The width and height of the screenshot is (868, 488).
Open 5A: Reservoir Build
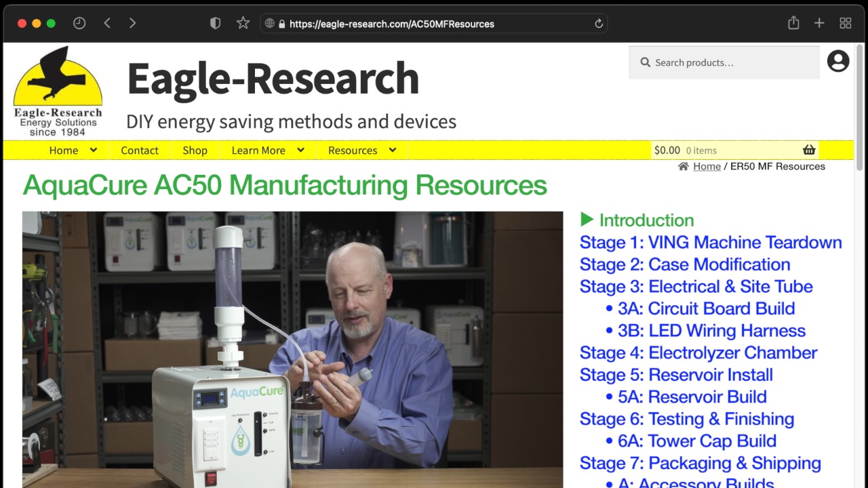[692, 396]
